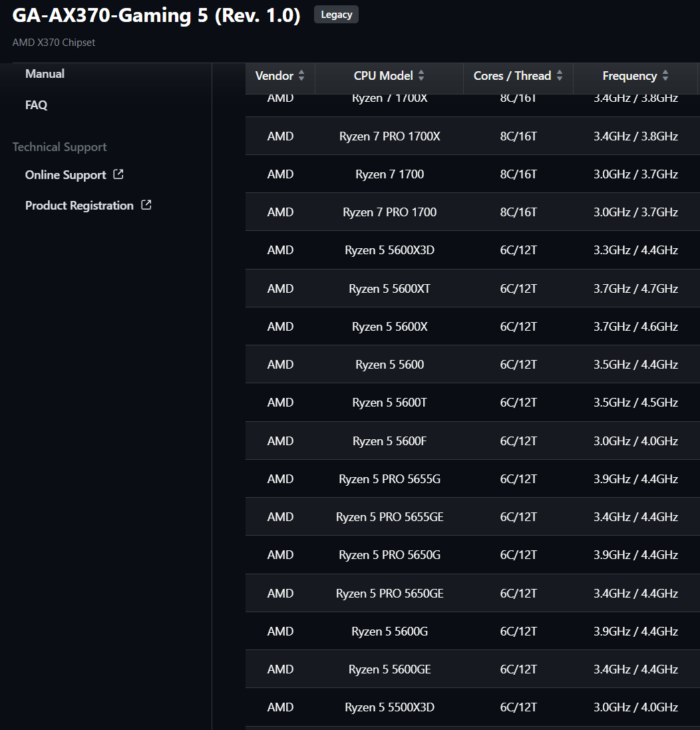The image size is (700, 730).
Task: Click 8C/16T in the Ryzen 7 1700 row
Action: pos(518,174)
